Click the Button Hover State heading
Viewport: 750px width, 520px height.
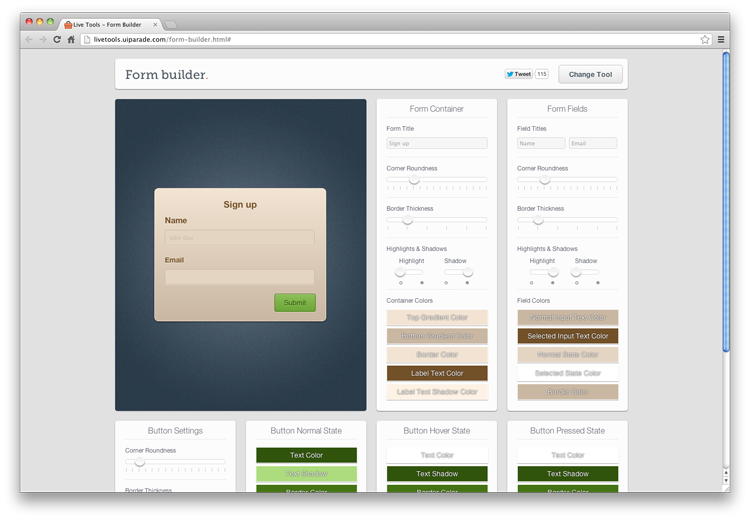[437, 431]
